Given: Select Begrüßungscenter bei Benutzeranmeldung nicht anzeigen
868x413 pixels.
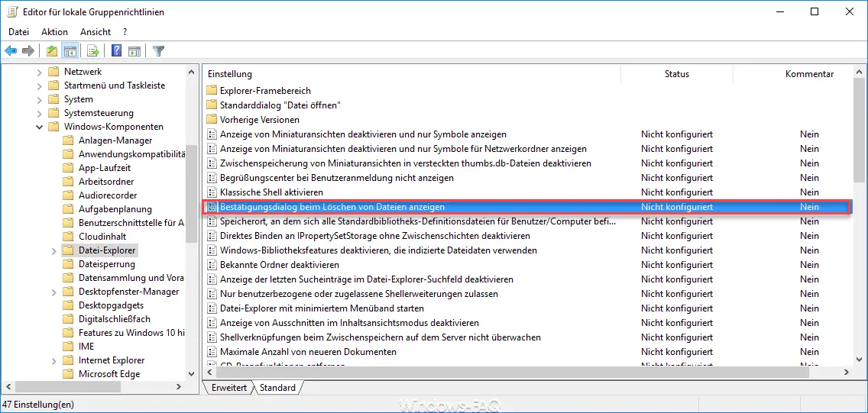Looking at the screenshot, I should tap(336, 178).
